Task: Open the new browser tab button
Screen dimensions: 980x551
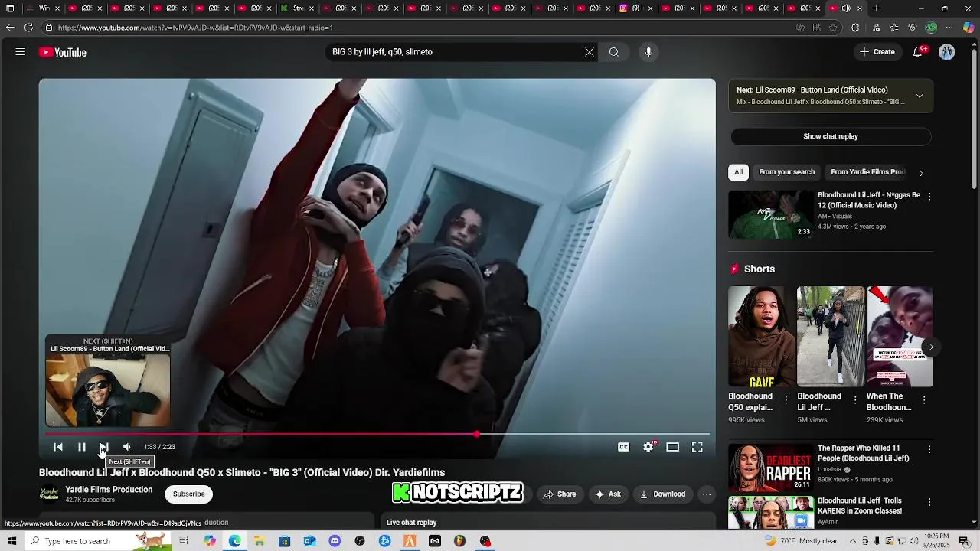Action: tap(877, 8)
